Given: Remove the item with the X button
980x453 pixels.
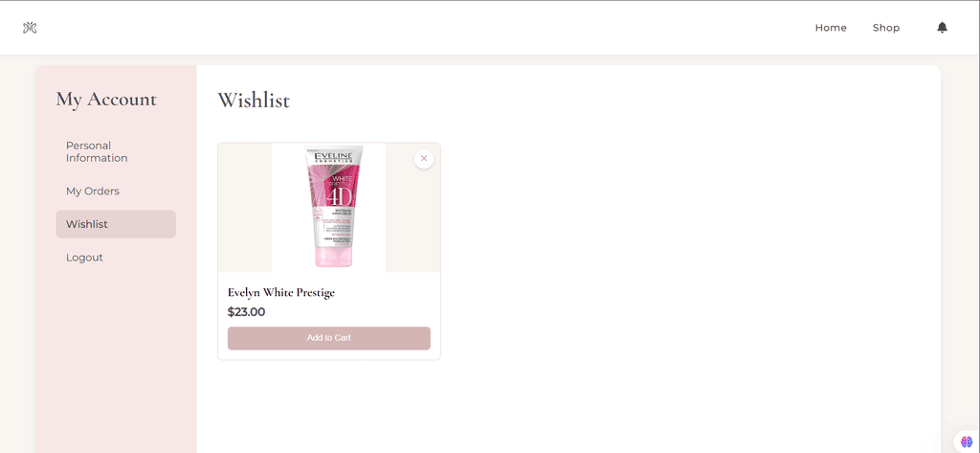Looking at the screenshot, I should click(424, 159).
